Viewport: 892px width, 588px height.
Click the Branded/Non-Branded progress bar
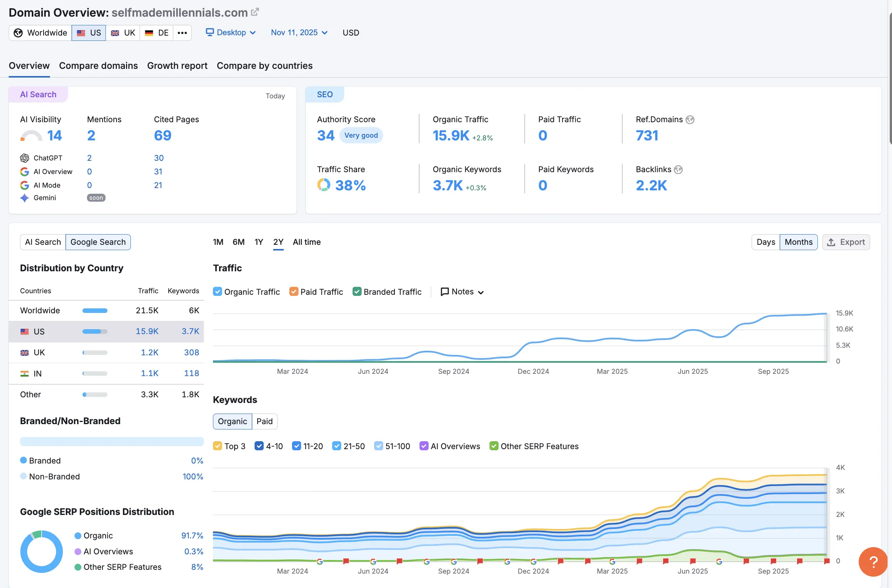point(112,442)
